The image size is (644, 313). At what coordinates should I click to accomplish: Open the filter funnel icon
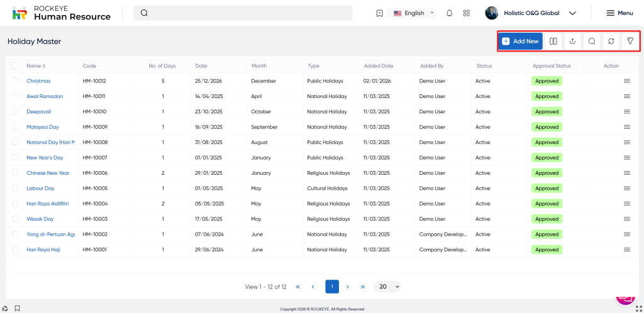pyautogui.click(x=630, y=41)
